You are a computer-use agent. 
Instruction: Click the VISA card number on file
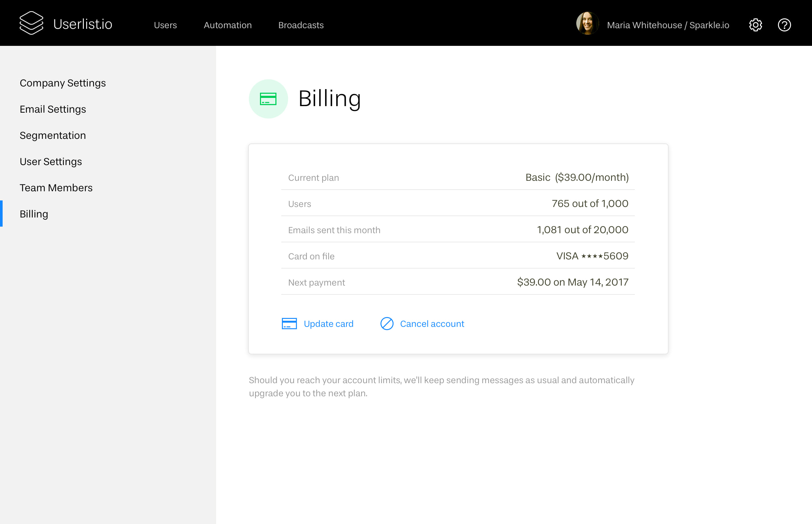click(592, 256)
